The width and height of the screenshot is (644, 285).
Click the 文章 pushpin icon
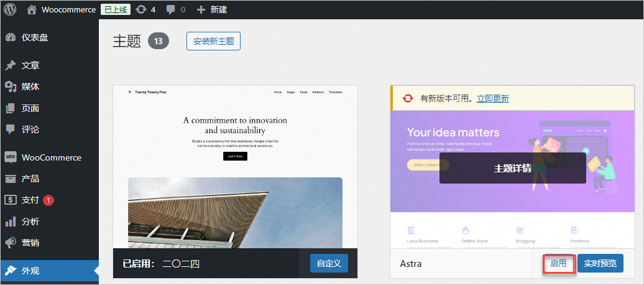11,65
